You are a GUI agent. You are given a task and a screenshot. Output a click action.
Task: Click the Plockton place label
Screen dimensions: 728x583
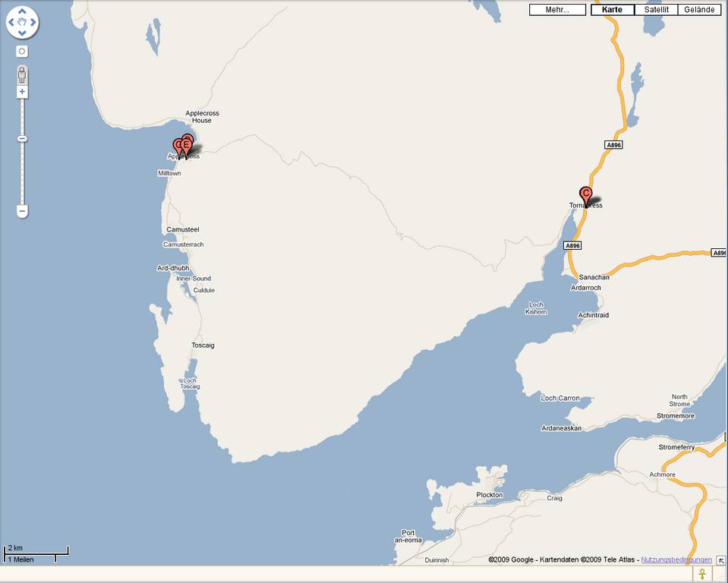point(490,495)
